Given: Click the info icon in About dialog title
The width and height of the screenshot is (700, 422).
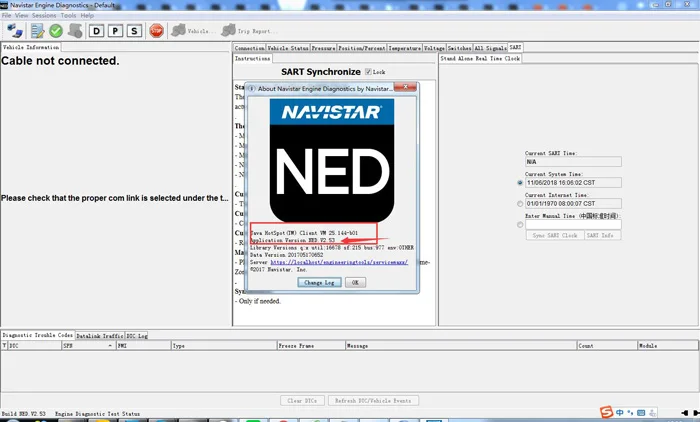Looking at the screenshot, I should pos(251,88).
